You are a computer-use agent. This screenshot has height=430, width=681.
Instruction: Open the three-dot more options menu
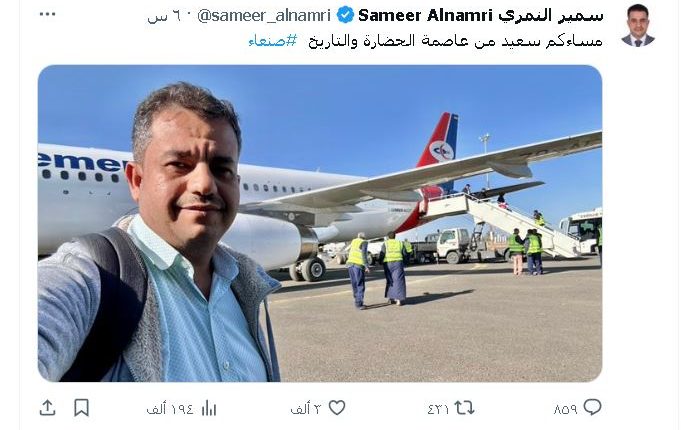(47, 14)
